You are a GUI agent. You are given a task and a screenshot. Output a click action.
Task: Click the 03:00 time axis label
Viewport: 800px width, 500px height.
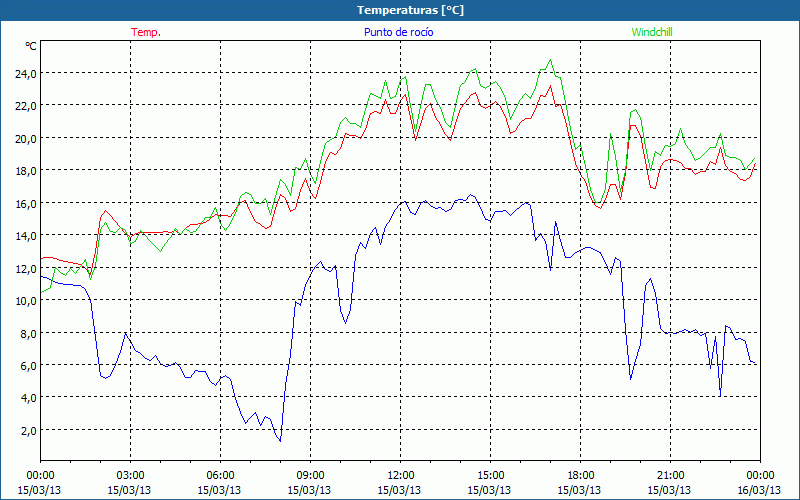130,476
